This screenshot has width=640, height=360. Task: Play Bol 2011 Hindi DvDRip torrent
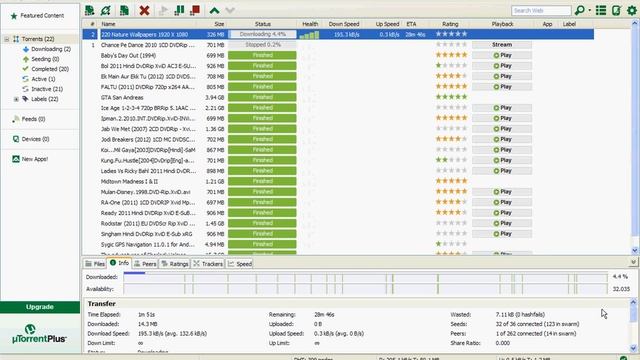[x=502, y=66]
